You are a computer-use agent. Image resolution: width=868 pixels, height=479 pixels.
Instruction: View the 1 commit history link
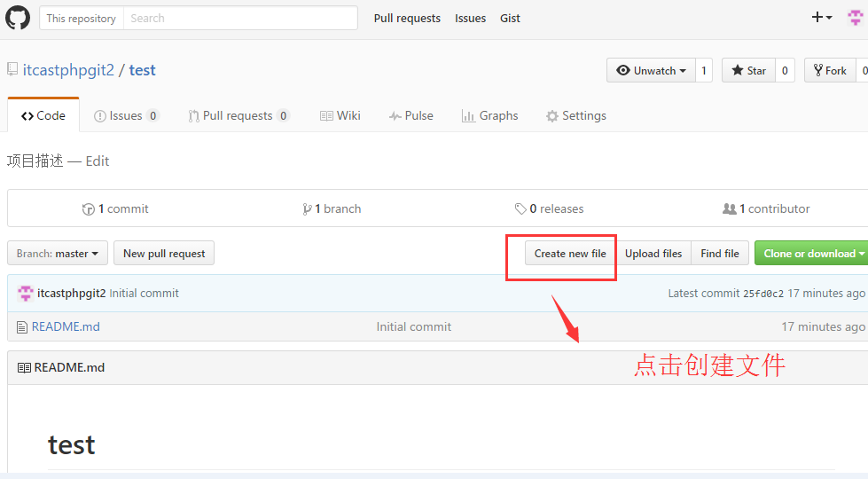pos(115,208)
